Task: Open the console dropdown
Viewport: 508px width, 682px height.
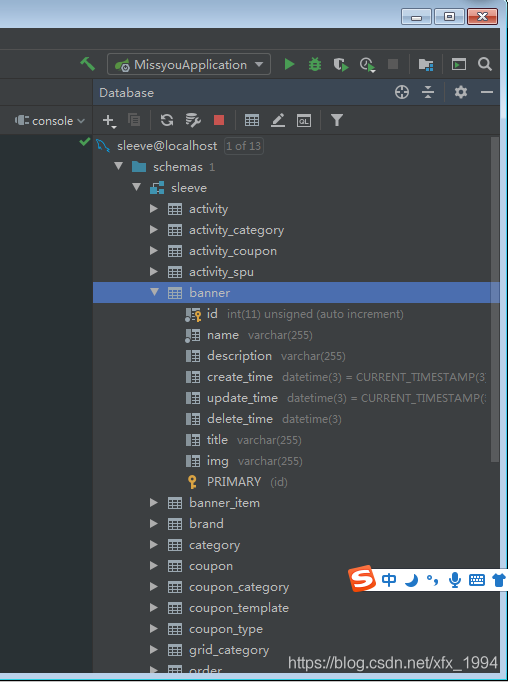Action: pos(50,120)
